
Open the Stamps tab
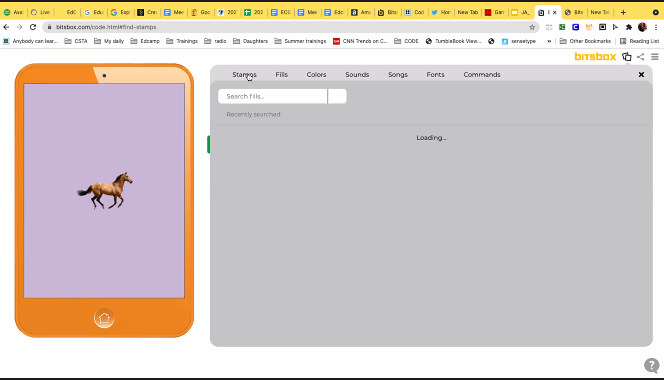coord(244,75)
